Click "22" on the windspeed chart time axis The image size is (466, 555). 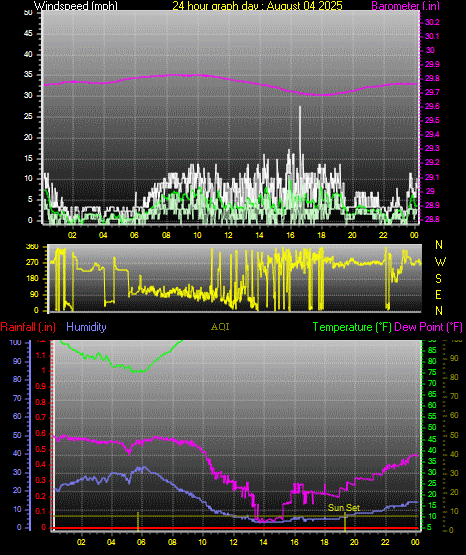(383, 235)
